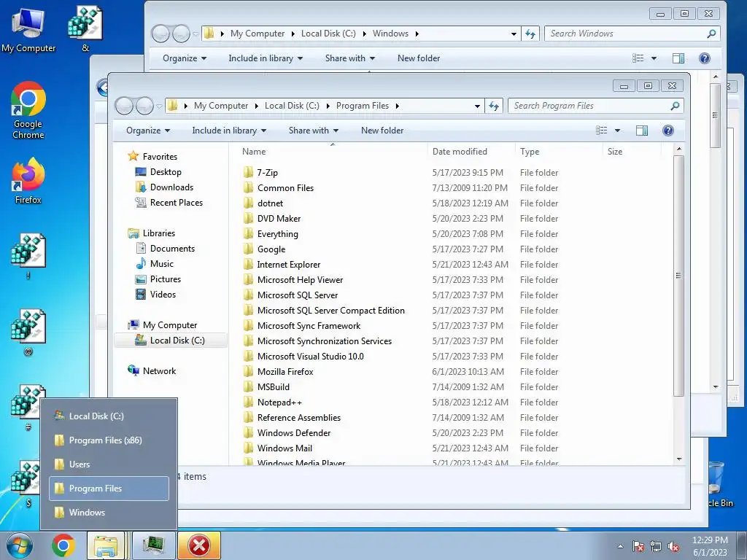The image size is (747, 560).
Task: Open view options dropdown in Windows folder window
Action: point(654,58)
